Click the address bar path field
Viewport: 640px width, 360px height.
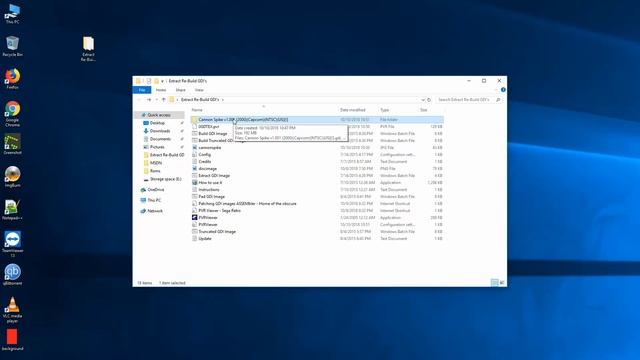pos(297,100)
